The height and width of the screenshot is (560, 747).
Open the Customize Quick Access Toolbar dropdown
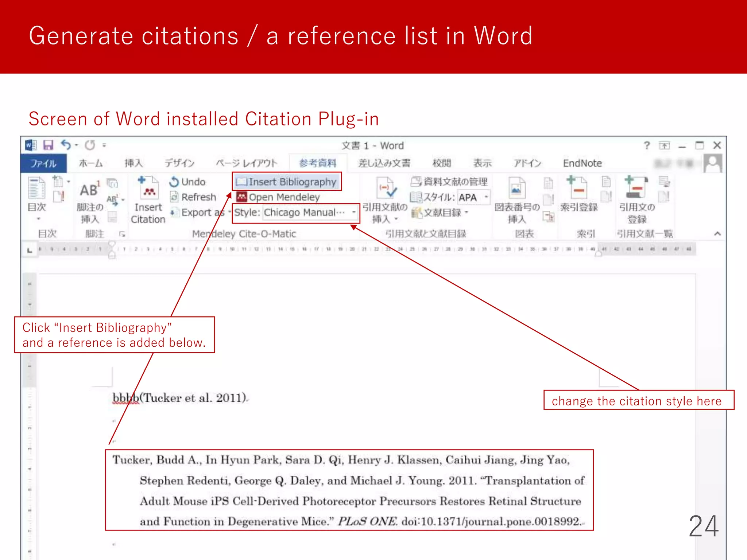tap(104, 145)
